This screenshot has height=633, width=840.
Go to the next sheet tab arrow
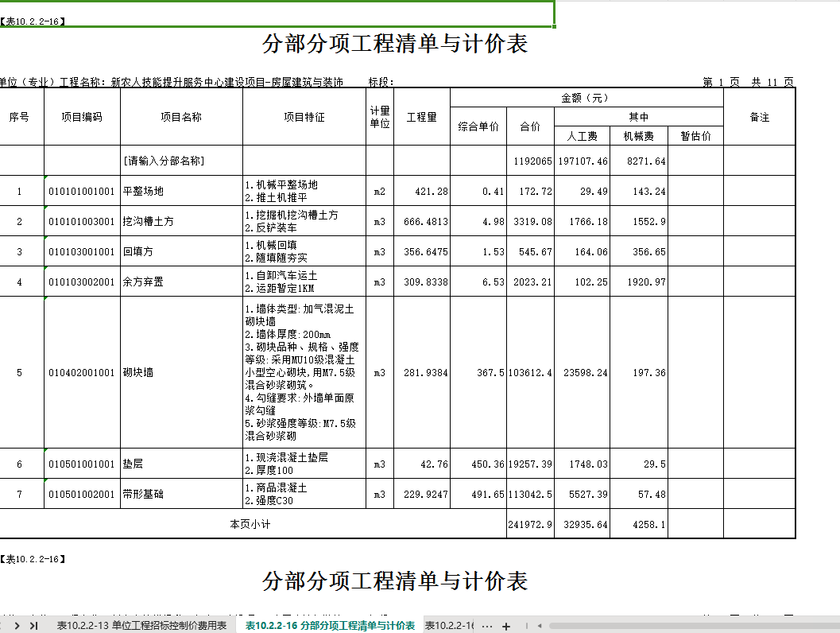(x=17, y=626)
